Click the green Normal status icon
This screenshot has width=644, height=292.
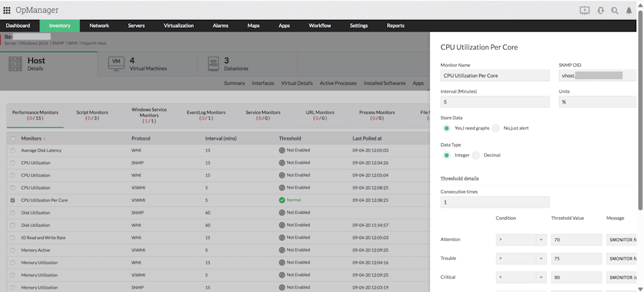tap(282, 200)
